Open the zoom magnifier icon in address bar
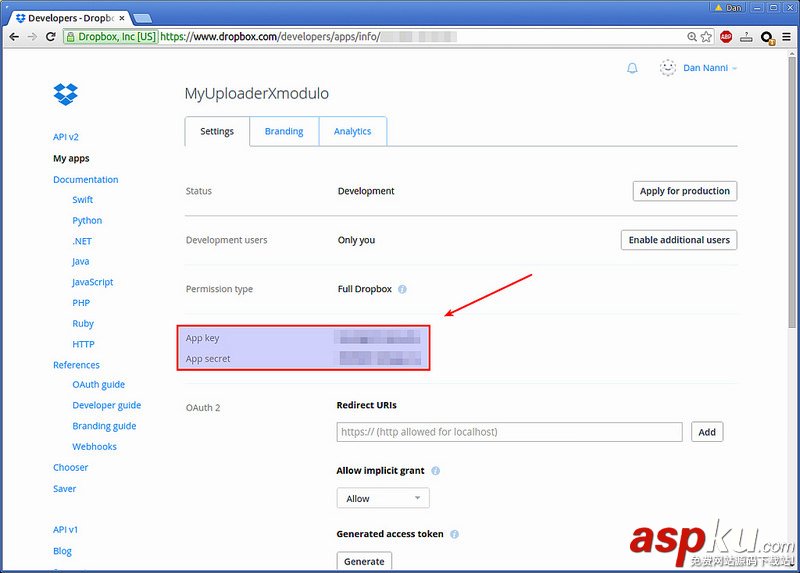 (x=692, y=37)
